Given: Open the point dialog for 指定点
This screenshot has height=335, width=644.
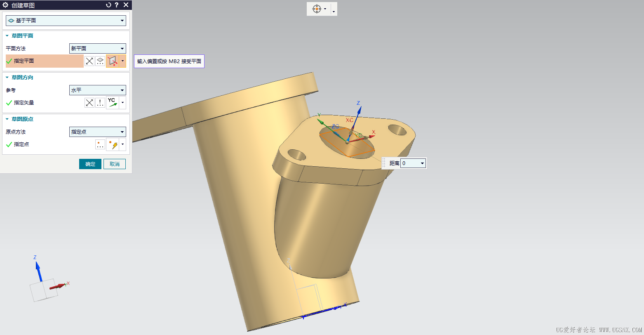Looking at the screenshot, I should tap(100, 144).
